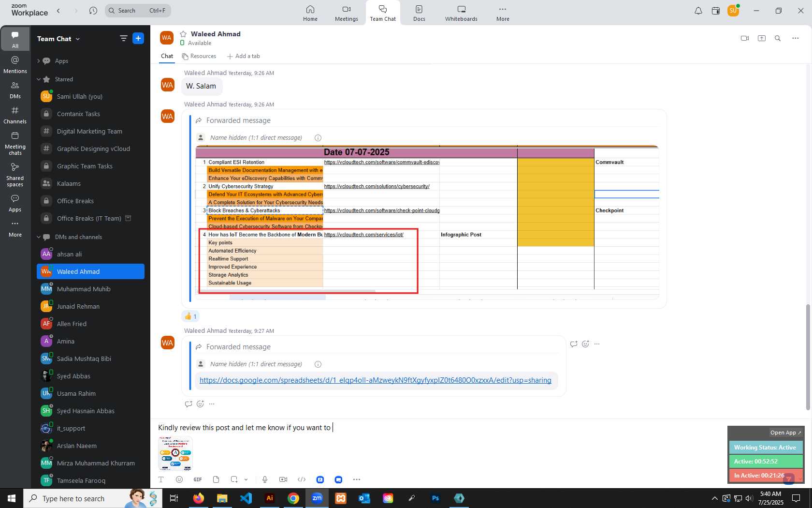The image size is (812, 508).
Task: Star the Waleed Ahmad chat
Action: (x=183, y=34)
